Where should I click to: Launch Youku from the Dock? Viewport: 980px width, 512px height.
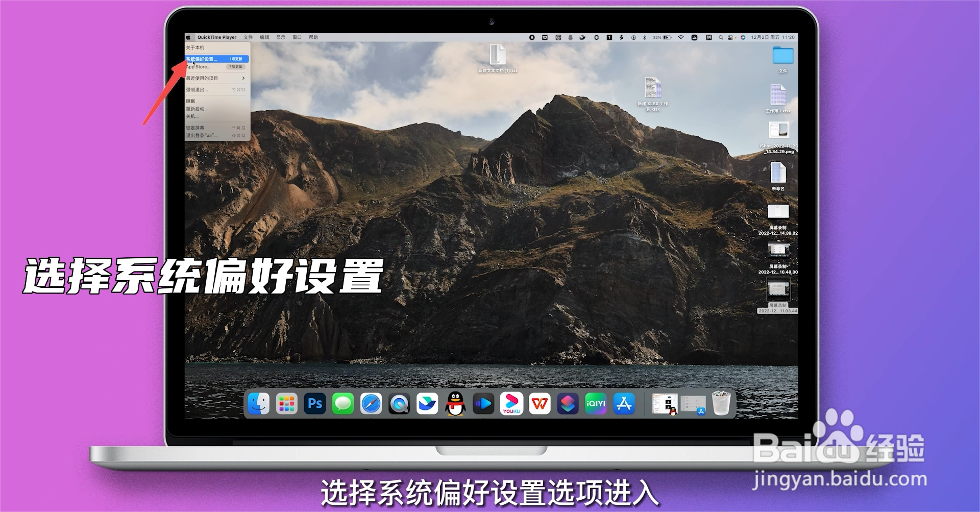click(x=512, y=404)
